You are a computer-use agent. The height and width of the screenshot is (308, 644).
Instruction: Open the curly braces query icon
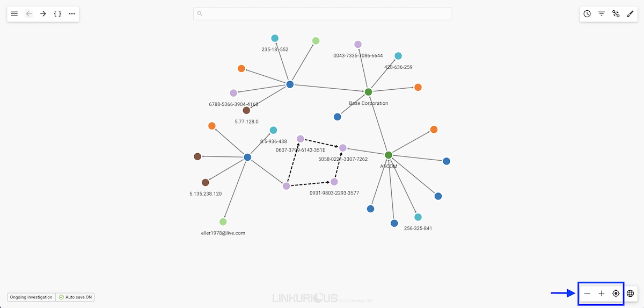pos(57,13)
